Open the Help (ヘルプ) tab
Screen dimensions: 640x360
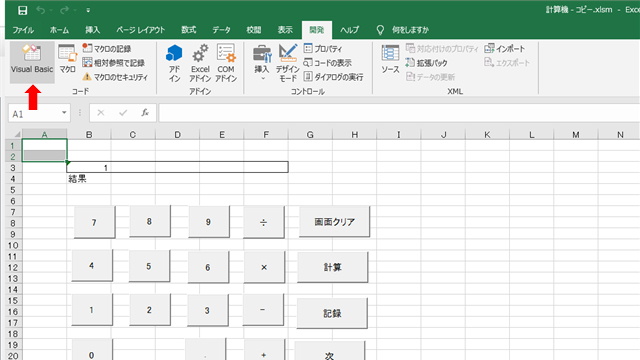click(x=349, y=30)
